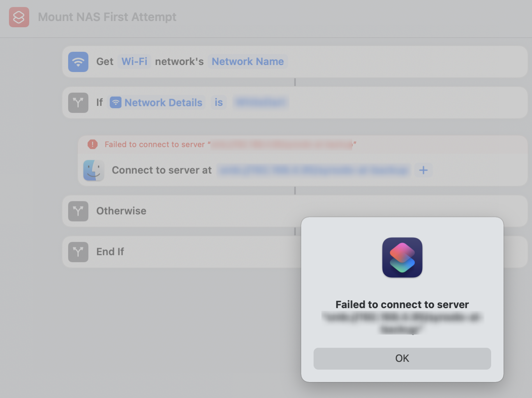532x398 pixels.
Task: Click the Wi-Fi action icon
Action: (78, 62)
